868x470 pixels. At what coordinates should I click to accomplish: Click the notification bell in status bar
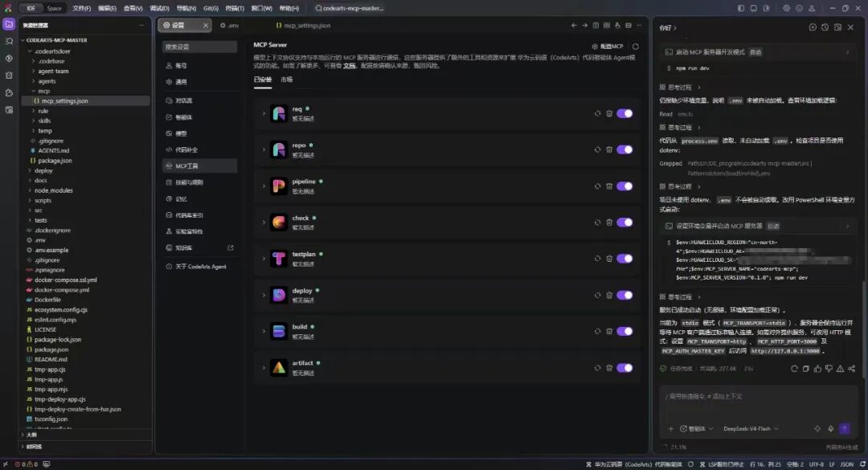tap(862, 464)
